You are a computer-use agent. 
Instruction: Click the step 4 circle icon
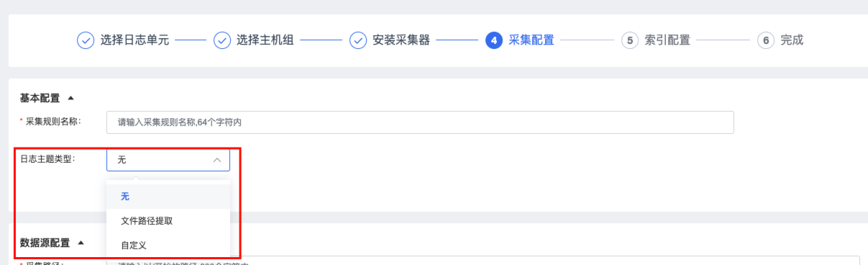494,40
